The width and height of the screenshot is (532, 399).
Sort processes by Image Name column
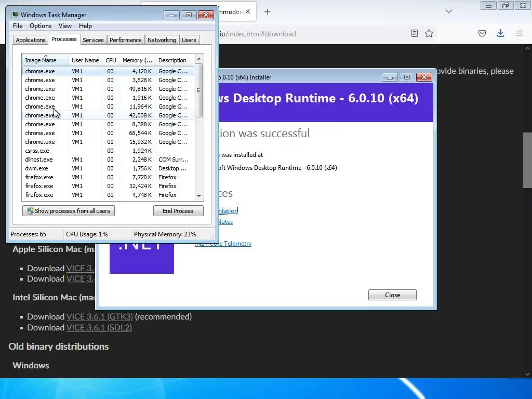46,60
